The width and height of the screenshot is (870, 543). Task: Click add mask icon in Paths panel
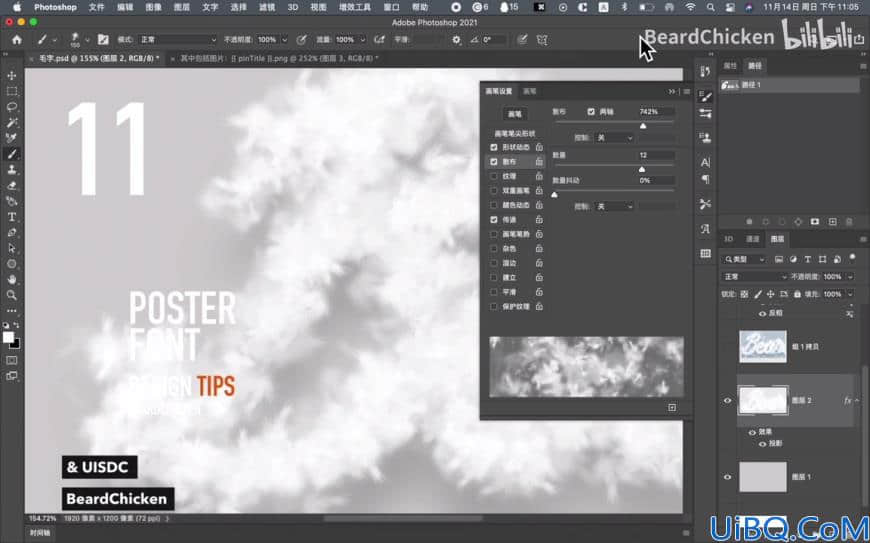(x=815, y=222)
